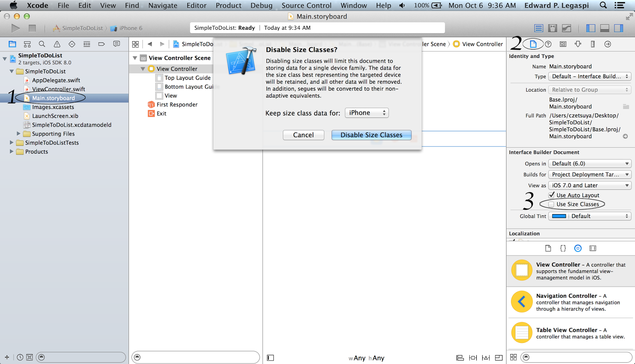The height and width of the screenshot is (364, 635).
Task: Open the Source Control menu
Action: pos(306,6)
